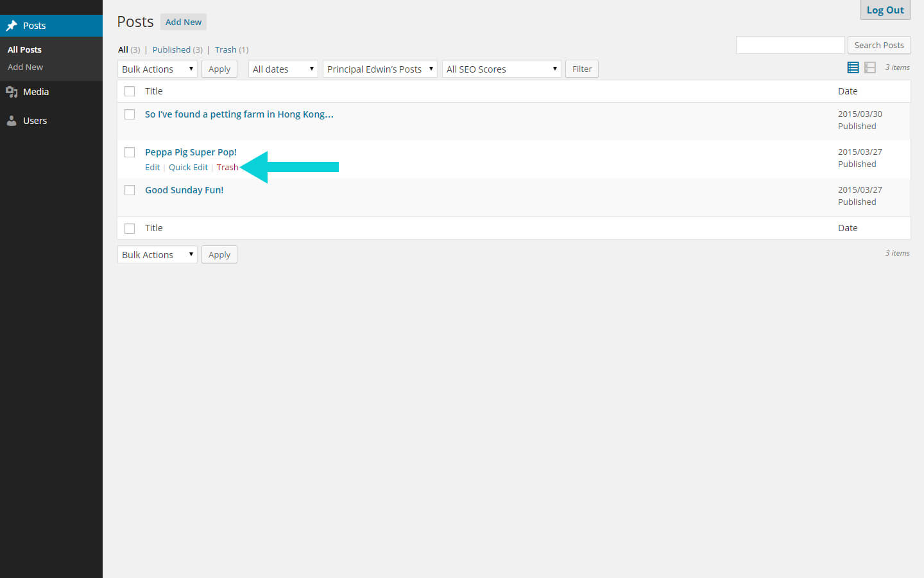This screenshot has width=924, height=578.
Task: Check the Peppa Pig Super Pop! checkbox
Action: pyautogui.click(x=130, y=152)
